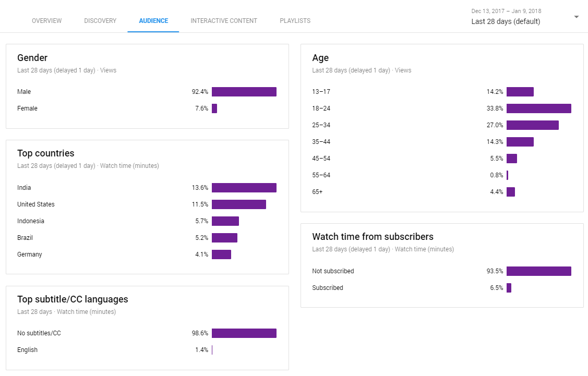The height and width of the screenshot is (376, 588).
Task: Click the United States watch time bar
Action: click(238, 204)
